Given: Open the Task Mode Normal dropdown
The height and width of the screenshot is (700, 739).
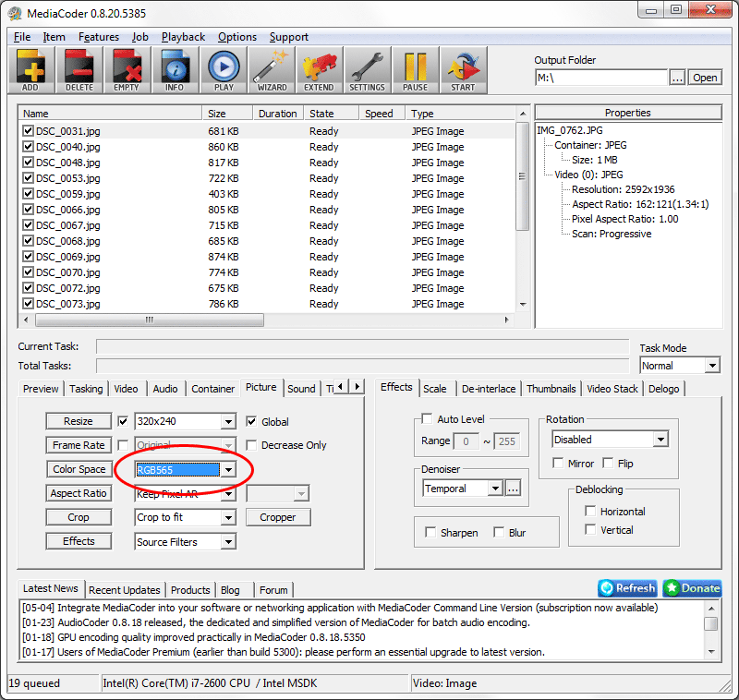Looking at the screenshot, I should [x=712, y=365].
